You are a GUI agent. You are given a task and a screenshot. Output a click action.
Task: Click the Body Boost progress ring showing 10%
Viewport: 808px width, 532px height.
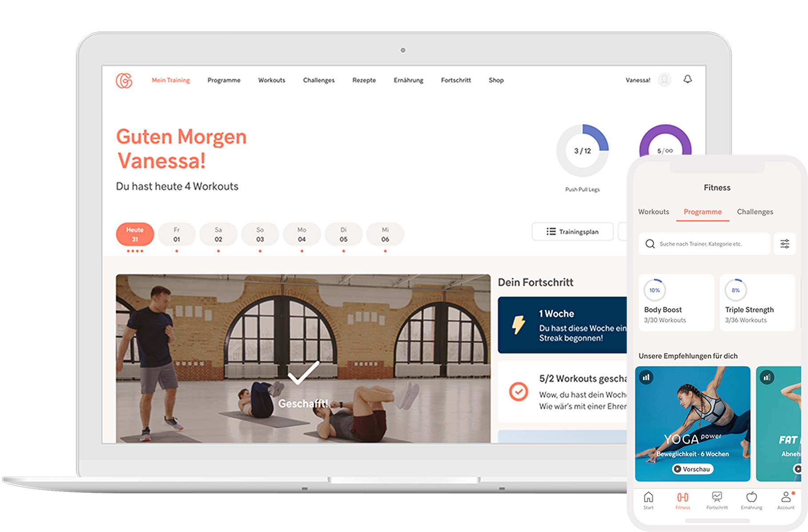(655, 290)
